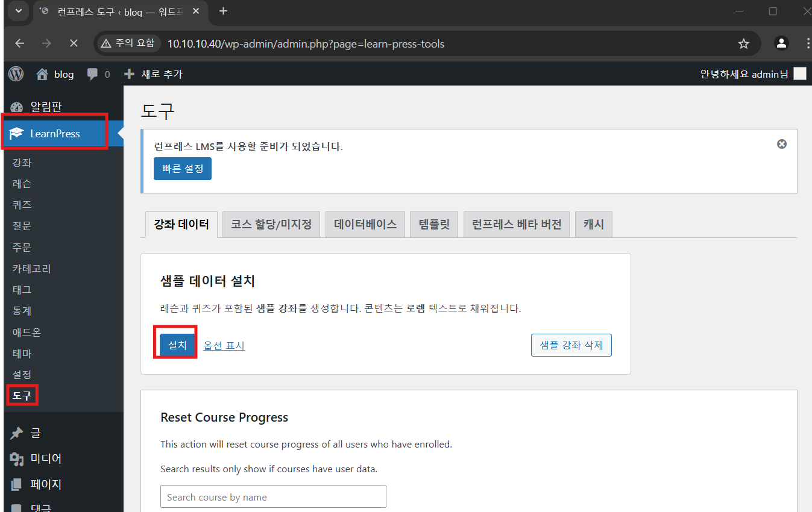812x512 pixels.
Task: Open the browser profile icon
Action: click(782, 43)
